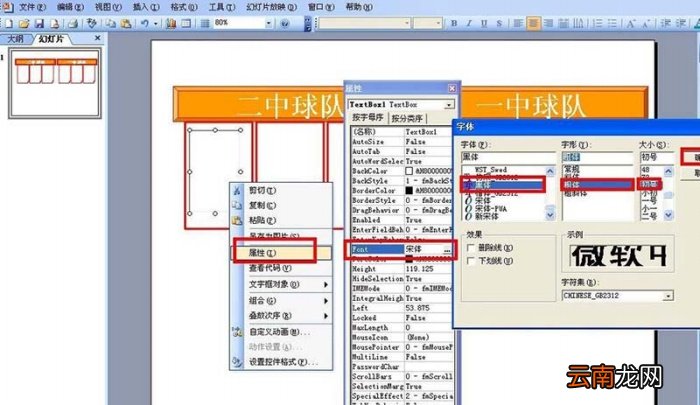Click the Paste icon in the standard toolbar
The height and width of the screenshot is (405, 700).
(x=126, y=23)
